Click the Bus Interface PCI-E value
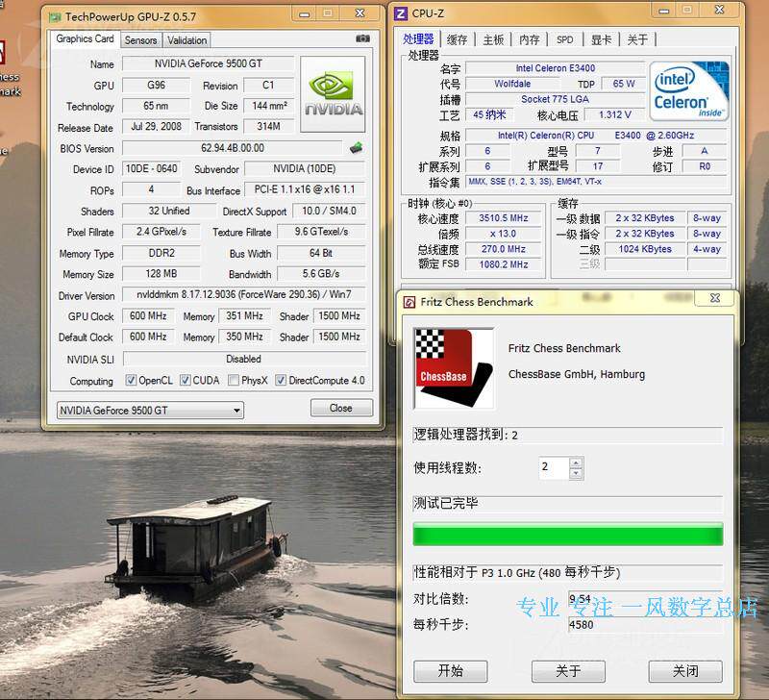The image size is (769, 700). click(305, 189)
